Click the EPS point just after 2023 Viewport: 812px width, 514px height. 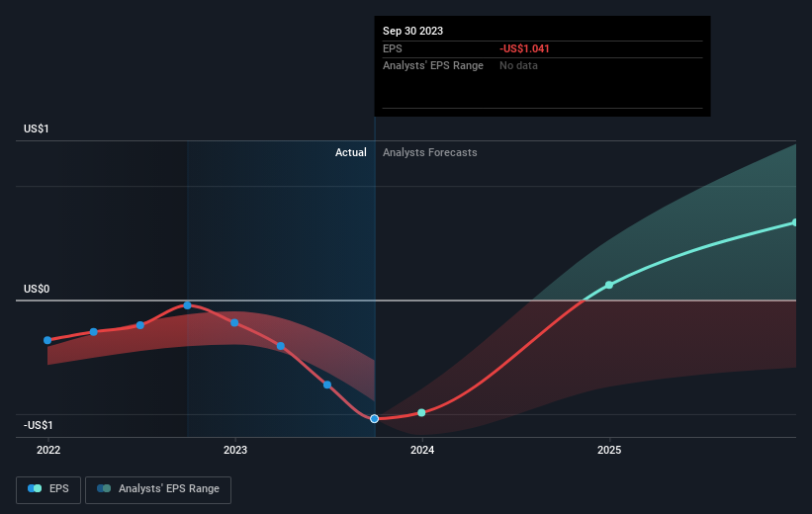tap(234, 323)
